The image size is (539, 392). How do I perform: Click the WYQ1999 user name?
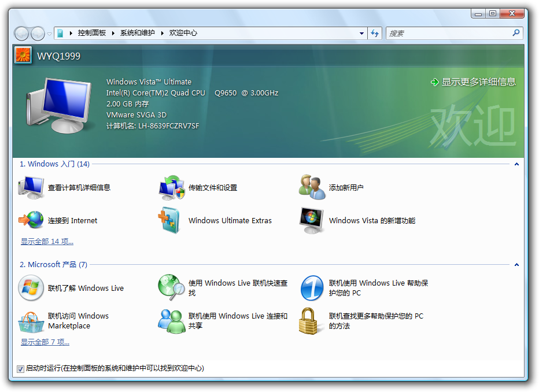[59, 56]
